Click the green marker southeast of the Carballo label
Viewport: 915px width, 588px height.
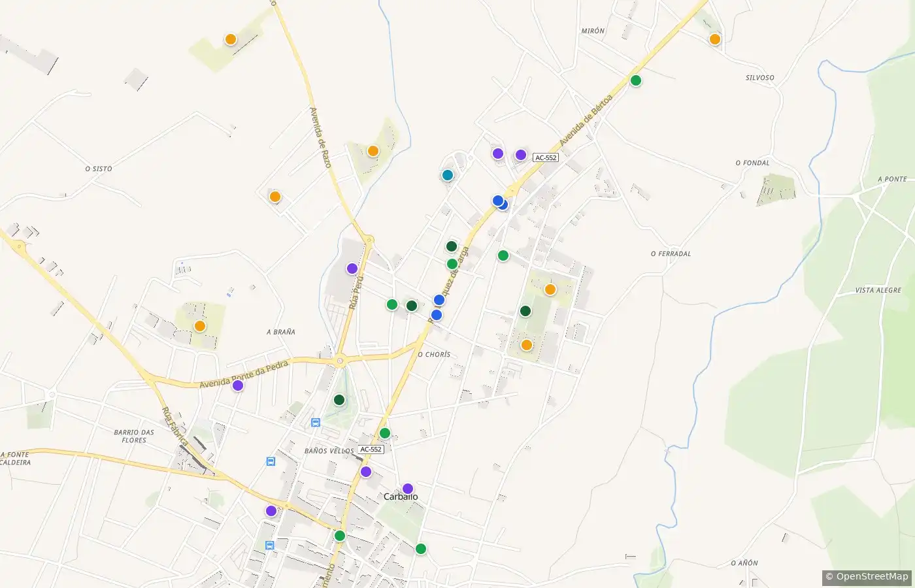[421, 549]
